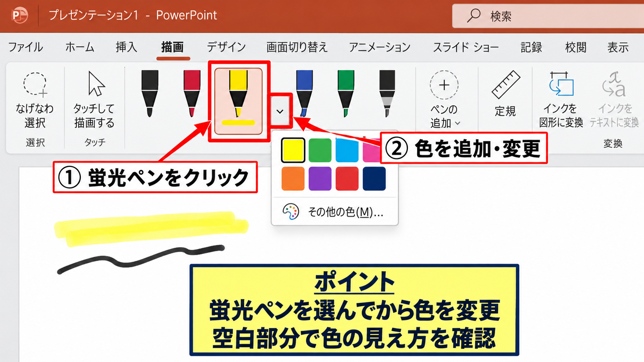Open the ファイル tab
The width and height of the screenshot is (644, 362).
25,47
